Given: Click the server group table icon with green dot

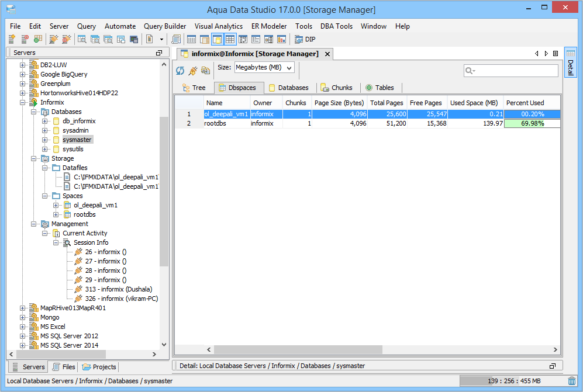Looking at the screenshot, I should coord(37,39).
